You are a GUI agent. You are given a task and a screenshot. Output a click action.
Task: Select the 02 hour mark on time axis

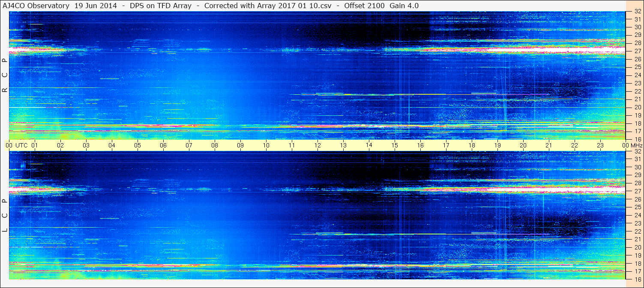pyautogui.click(x=60, y=145)
